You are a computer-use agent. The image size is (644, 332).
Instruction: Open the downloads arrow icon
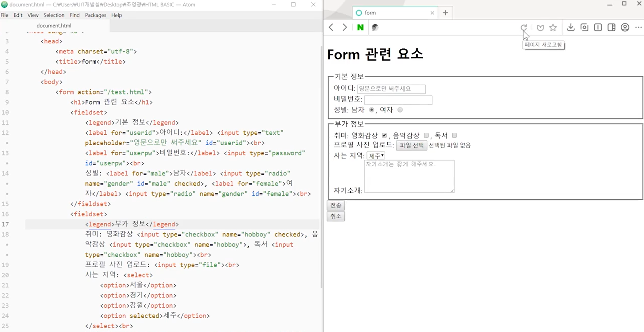point(571,27)
